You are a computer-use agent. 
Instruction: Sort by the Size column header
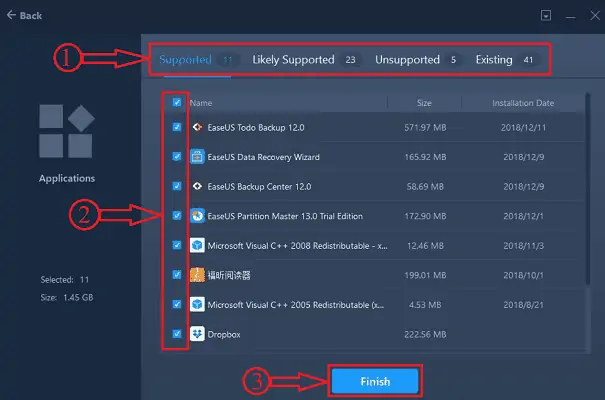click(x=424, y=103)
